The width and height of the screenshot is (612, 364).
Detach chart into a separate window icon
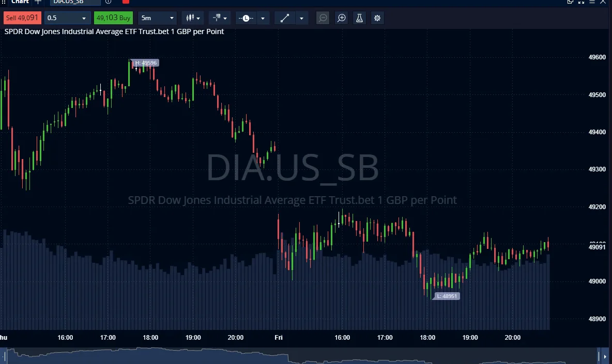570,2
